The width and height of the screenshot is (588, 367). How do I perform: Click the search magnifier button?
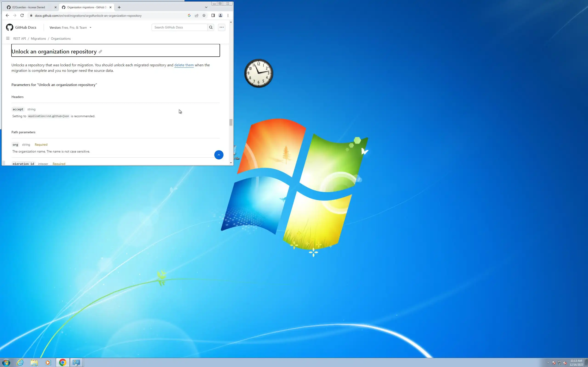coord(211,28)
